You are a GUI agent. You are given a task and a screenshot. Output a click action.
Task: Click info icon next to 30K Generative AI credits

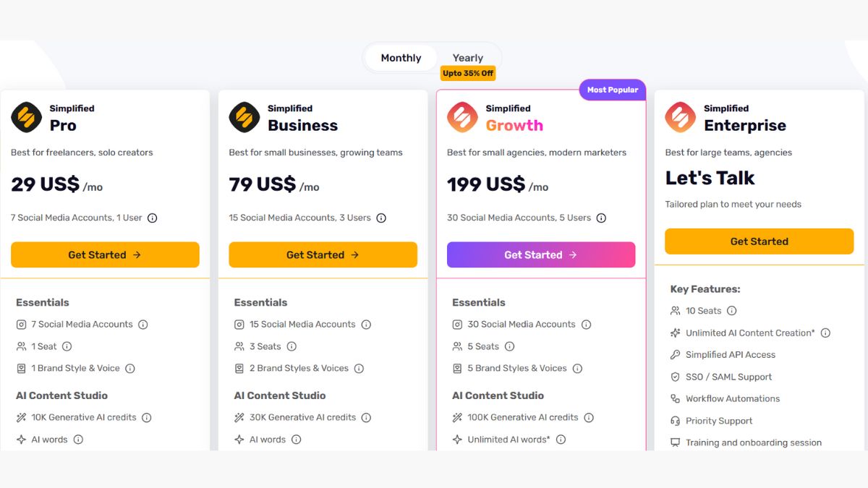click(x=366, y=417)
